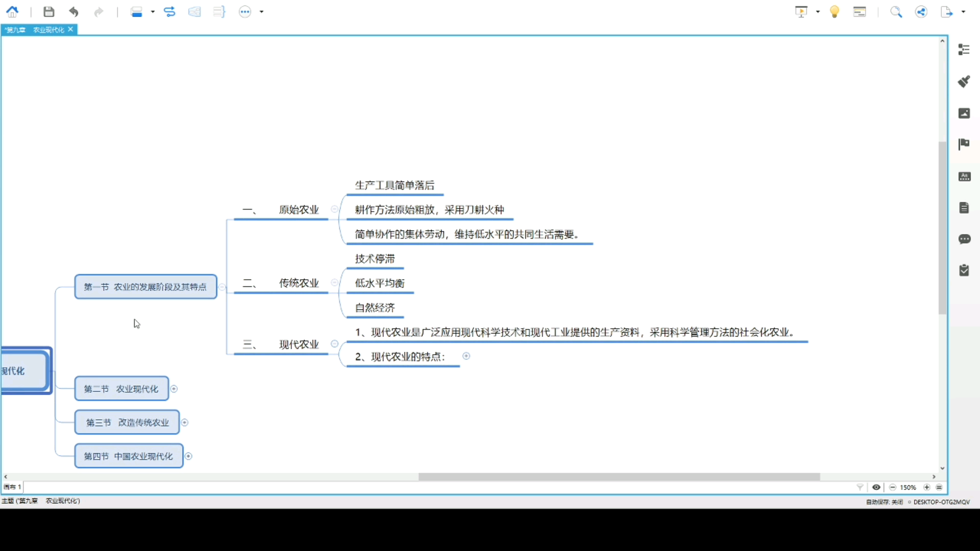Image resolution: width=980 pixels, height=551 pixels.
Task: Insert an image from right sidebar
Action: [x=964, y=113]
